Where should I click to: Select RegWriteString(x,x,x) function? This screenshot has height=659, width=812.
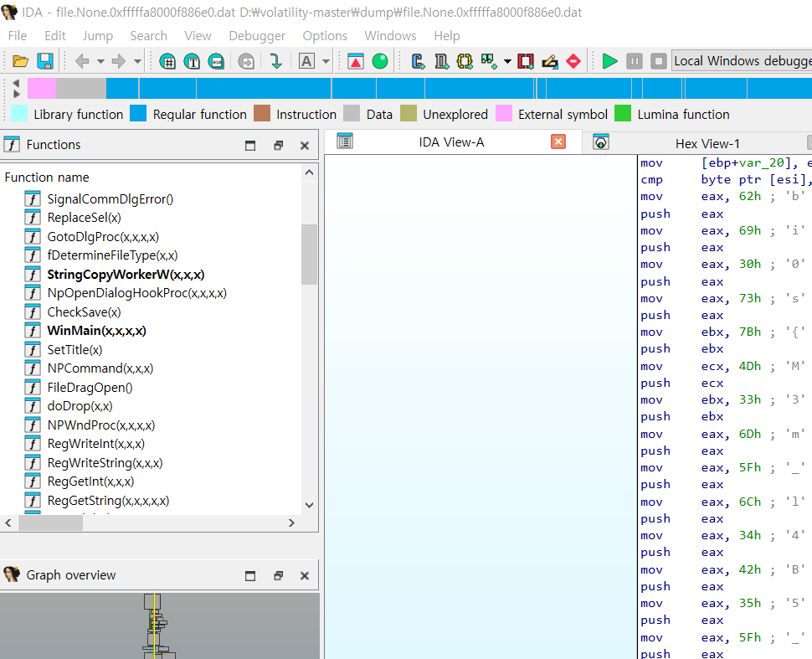click(x=105, y=463)
